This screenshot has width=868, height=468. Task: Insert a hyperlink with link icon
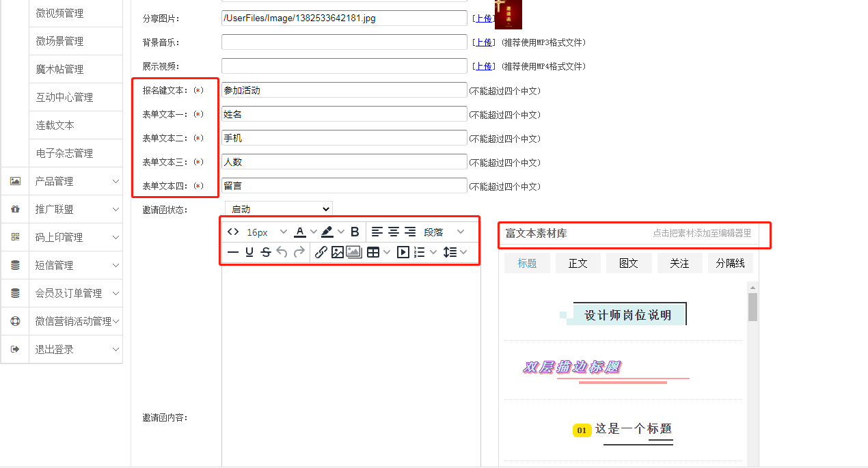(321, 252)
